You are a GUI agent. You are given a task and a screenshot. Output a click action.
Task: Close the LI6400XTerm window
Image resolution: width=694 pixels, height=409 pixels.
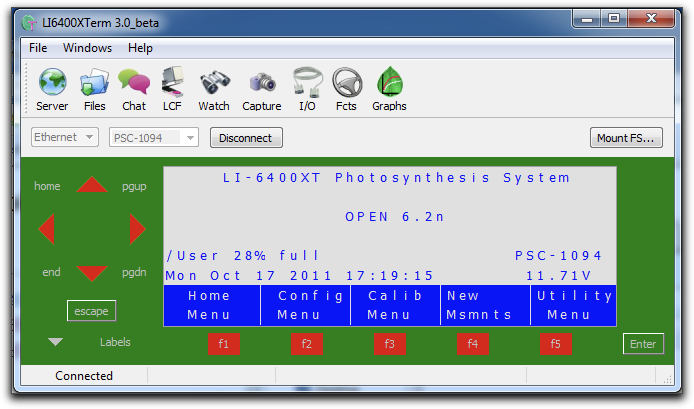click(651, 19)
